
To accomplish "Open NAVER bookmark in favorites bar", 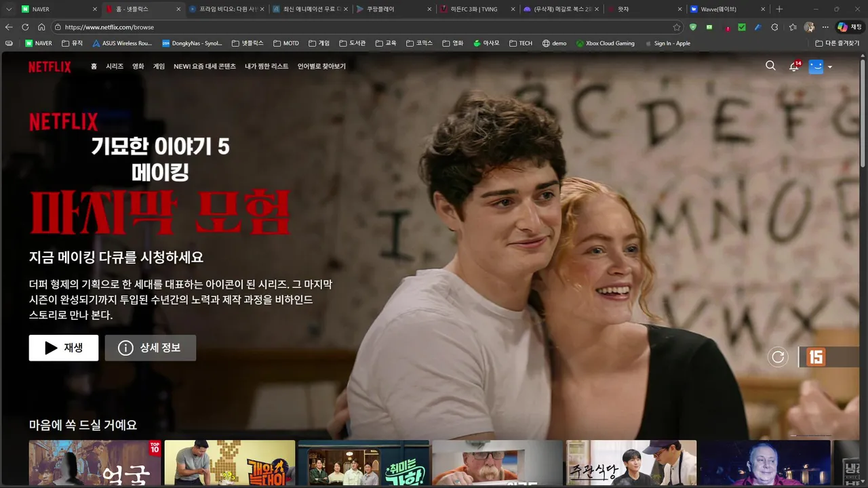I will tap(38, 43).
